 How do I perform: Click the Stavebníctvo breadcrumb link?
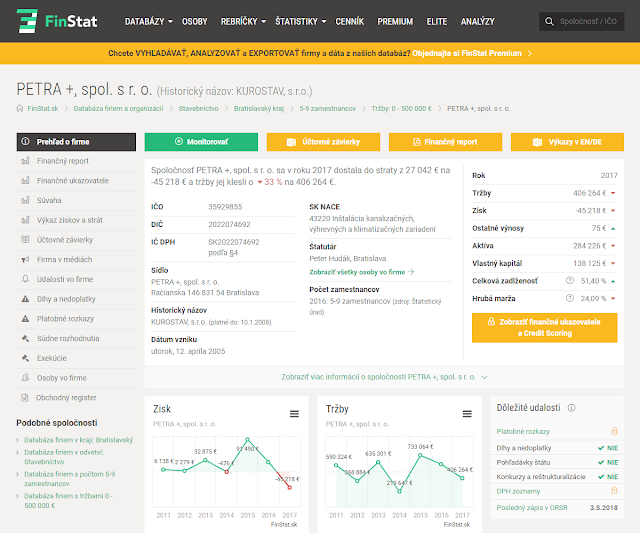198,109
